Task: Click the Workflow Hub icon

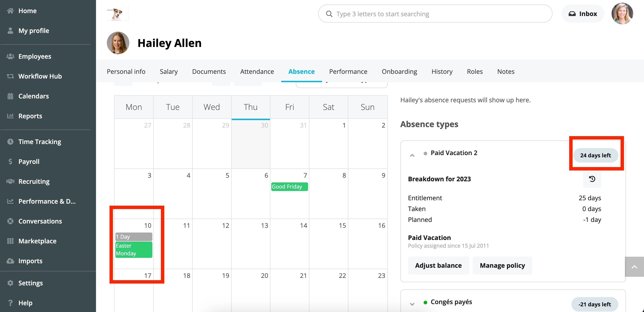Action: click(10, 76)
